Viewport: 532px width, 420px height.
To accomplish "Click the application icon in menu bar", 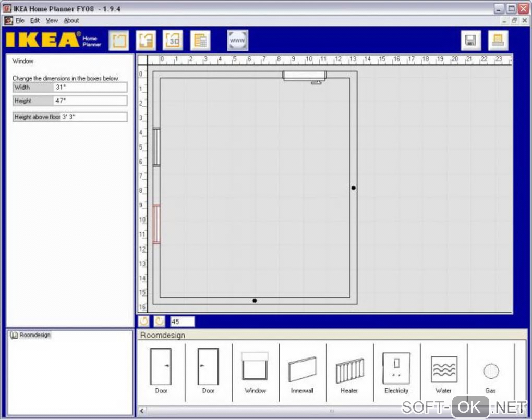I will pyautogui.click(x=8, y=21).
